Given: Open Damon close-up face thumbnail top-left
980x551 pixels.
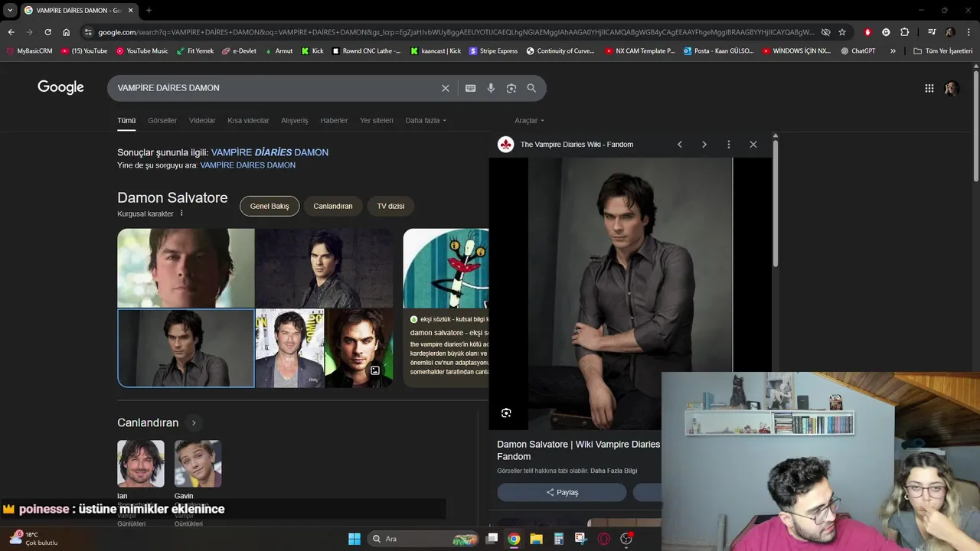Looking at the screenshot, I should point(186,268).
